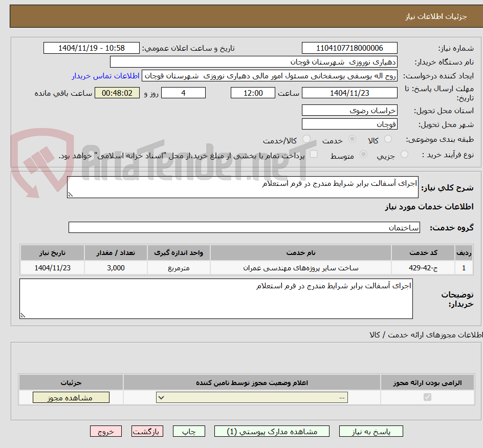Toggle the الزامی بودن ارائه مجوز checkbox
Screen dimensions: 483x448
coord(427,397)
